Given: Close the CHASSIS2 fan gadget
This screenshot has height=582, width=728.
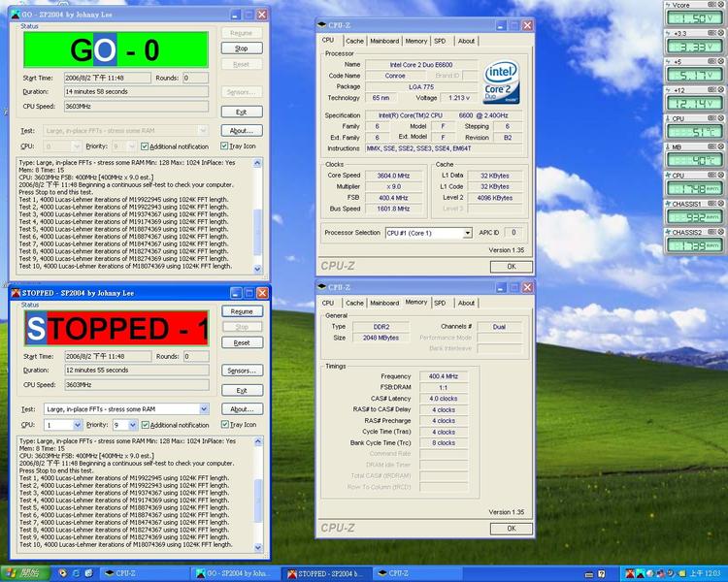Looking at the screenshot, I should pyautogui.click(x=721, y=232).
